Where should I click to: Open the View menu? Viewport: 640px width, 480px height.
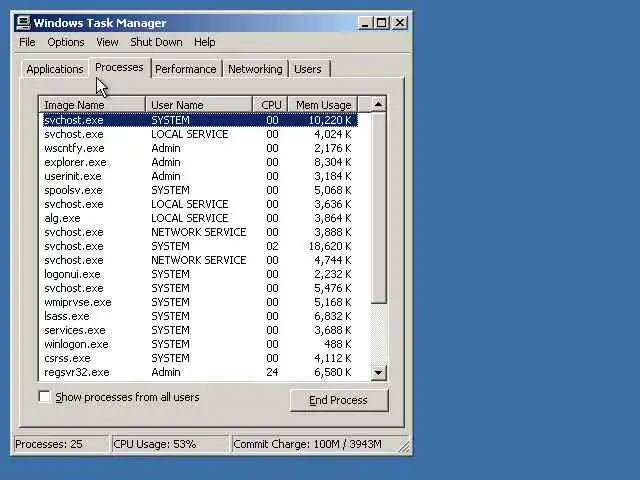pos(107,42)
